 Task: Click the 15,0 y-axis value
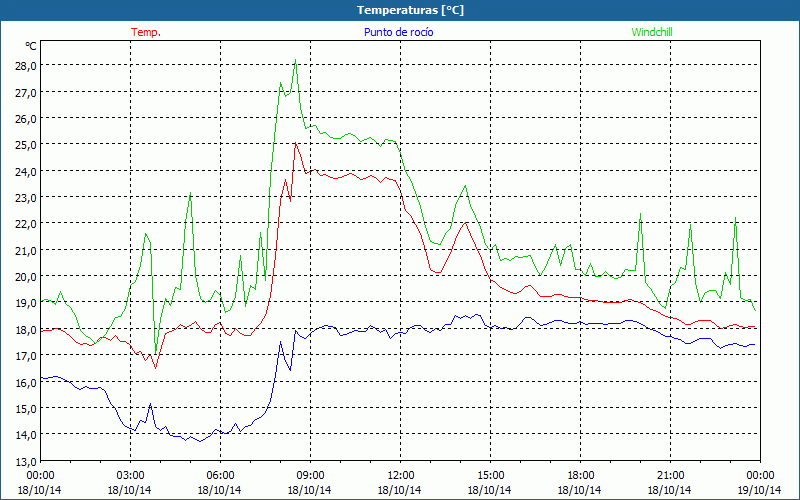pyautogui.click(x=24, y=409)
